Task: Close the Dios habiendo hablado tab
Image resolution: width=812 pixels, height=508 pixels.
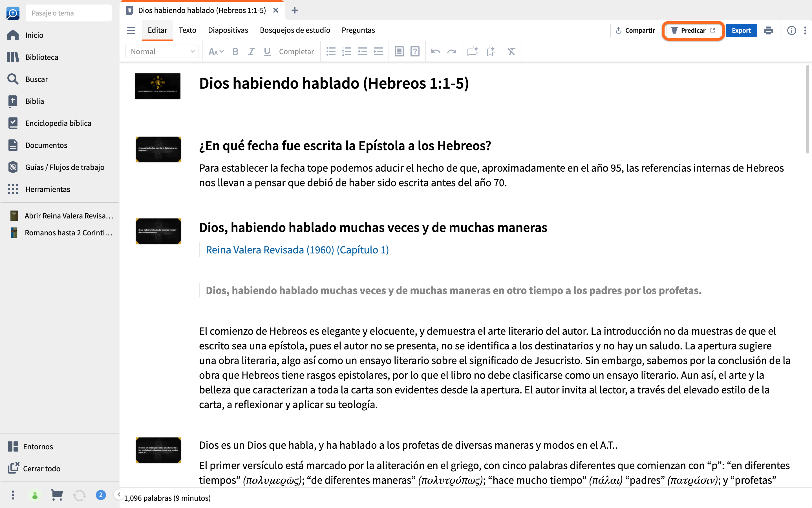Action: tap(276, 10)
